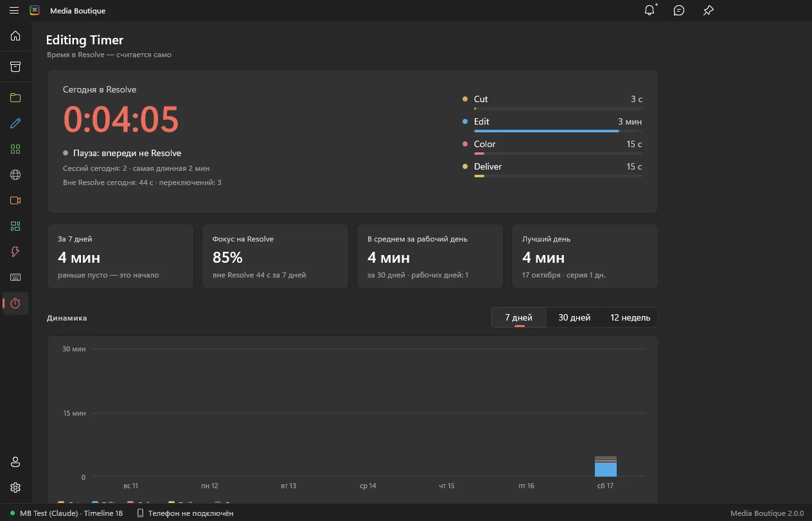
Task: Open the green four-squares grid sidebar icon
Action: coord(15,149)
